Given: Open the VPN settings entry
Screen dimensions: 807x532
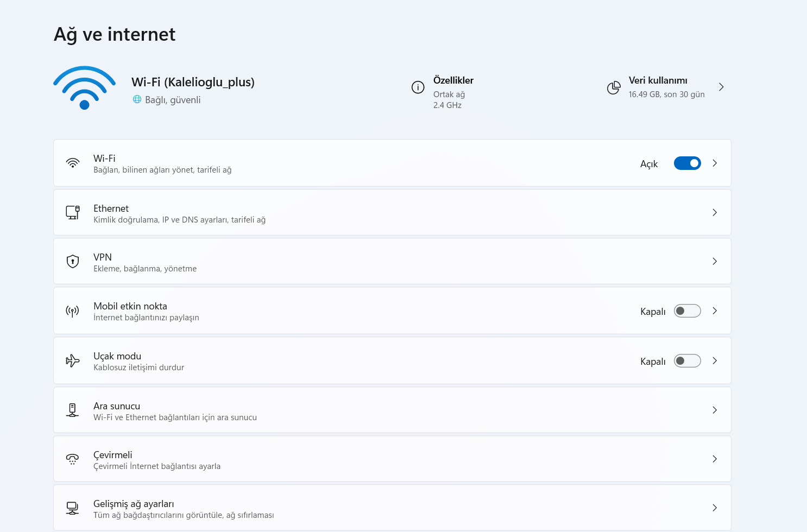Looking at the screenshot, I should click(392, 261).
